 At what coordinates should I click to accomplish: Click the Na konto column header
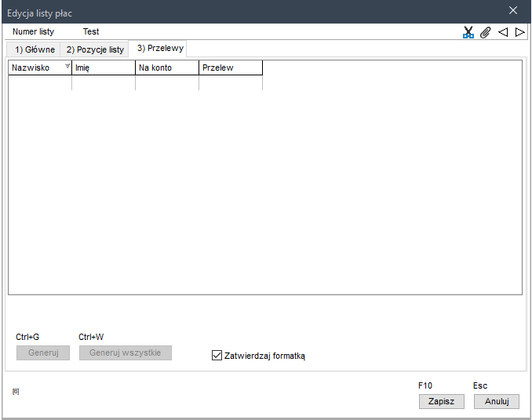[x=166, y=68]
